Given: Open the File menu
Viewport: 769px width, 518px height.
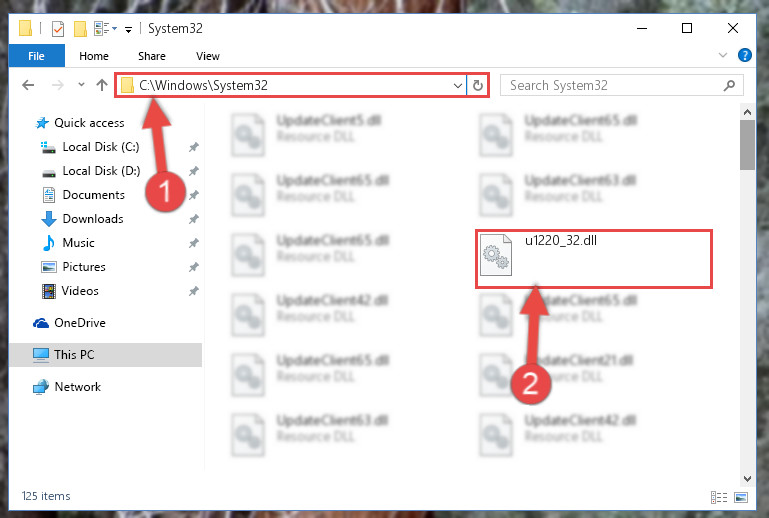Looking at the screenshot, I should click(x=36, y=56).
